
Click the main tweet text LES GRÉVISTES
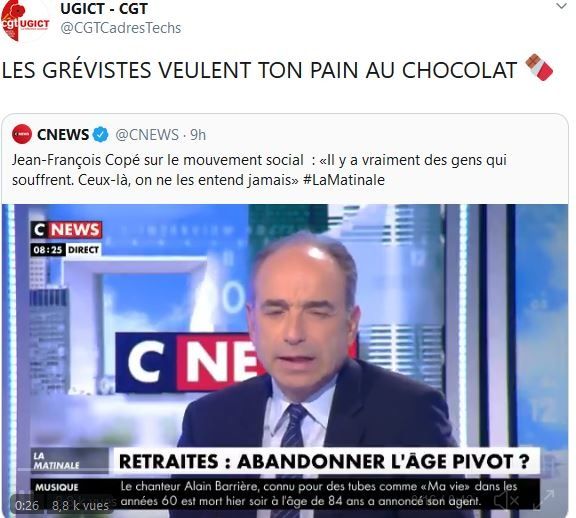[259, 70]
